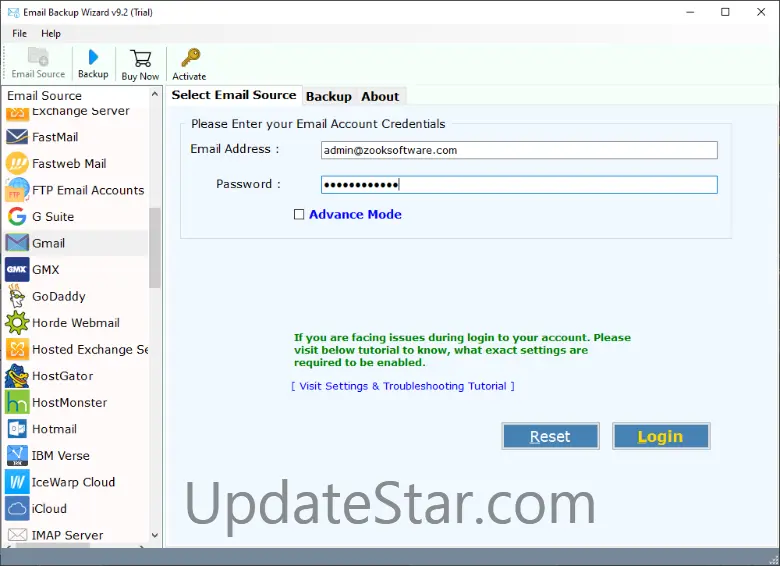
Task: Select the Horde Webmail gear icon
Action: point(17,323)
